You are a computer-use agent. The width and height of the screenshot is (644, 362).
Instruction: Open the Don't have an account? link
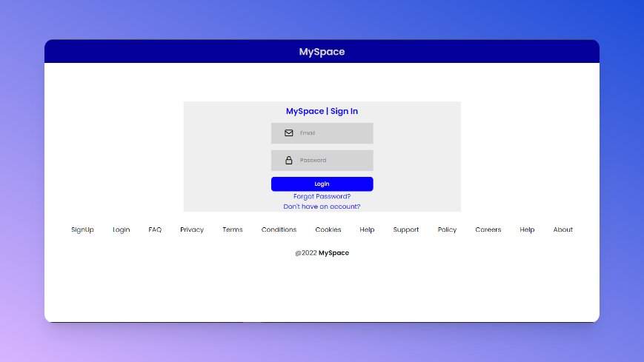[322, 207]
